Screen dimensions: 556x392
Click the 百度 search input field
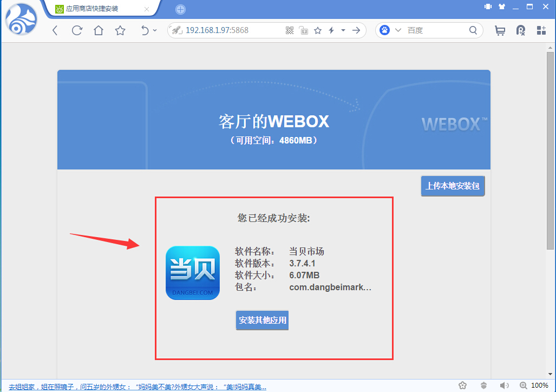[436, 30]
